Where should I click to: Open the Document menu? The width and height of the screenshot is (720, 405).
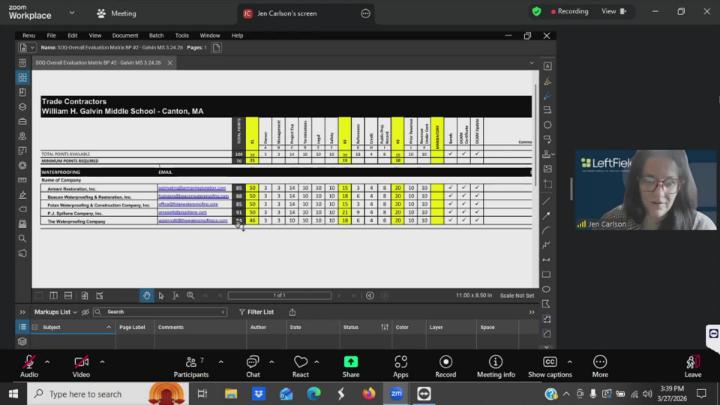[124, 35]
